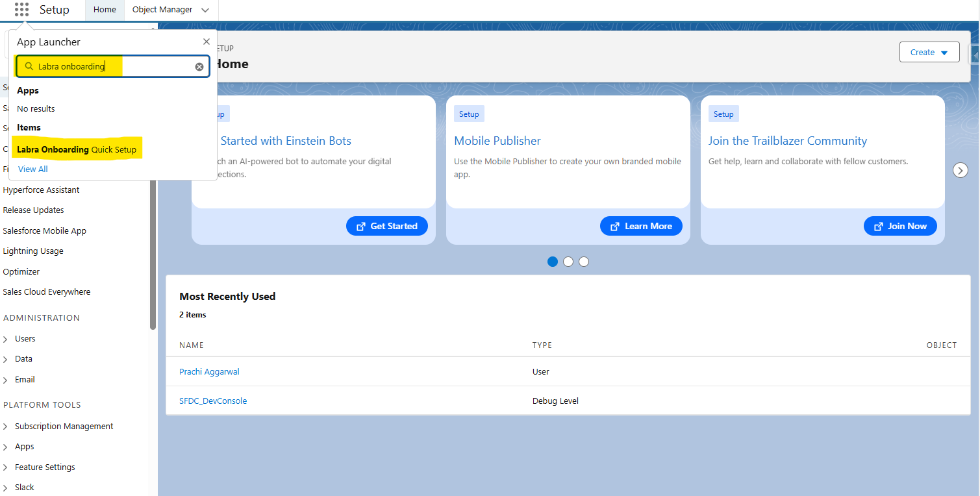This screenshot has height=496, width=980.
Task: Click the external-link icon on Join Now button
Action: click(879, 226)
